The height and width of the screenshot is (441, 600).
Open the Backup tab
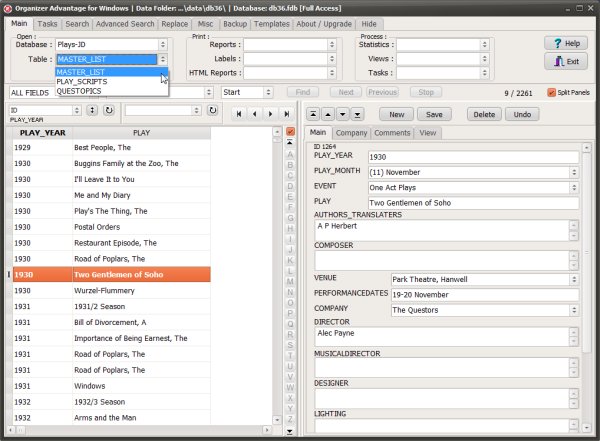coord(235,24)
